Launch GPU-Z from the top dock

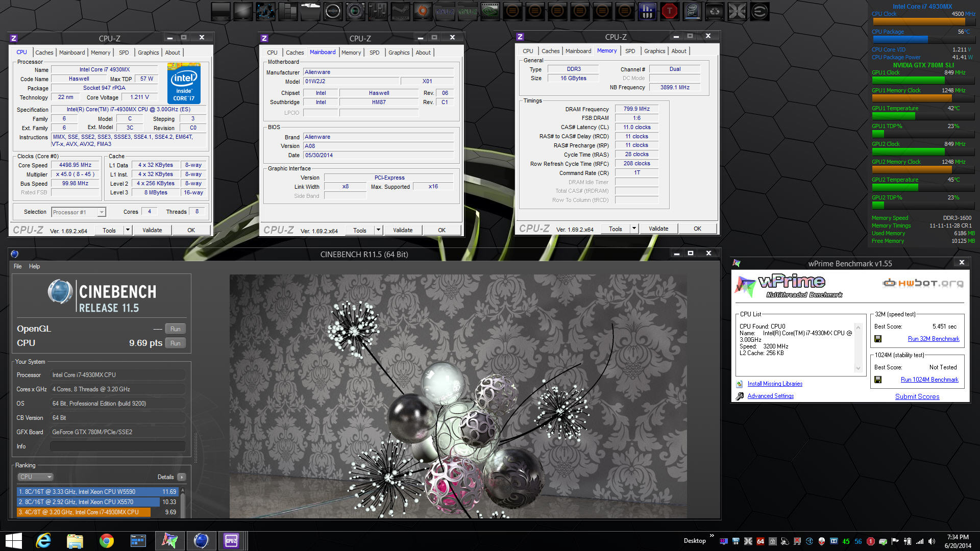[468, 11]
